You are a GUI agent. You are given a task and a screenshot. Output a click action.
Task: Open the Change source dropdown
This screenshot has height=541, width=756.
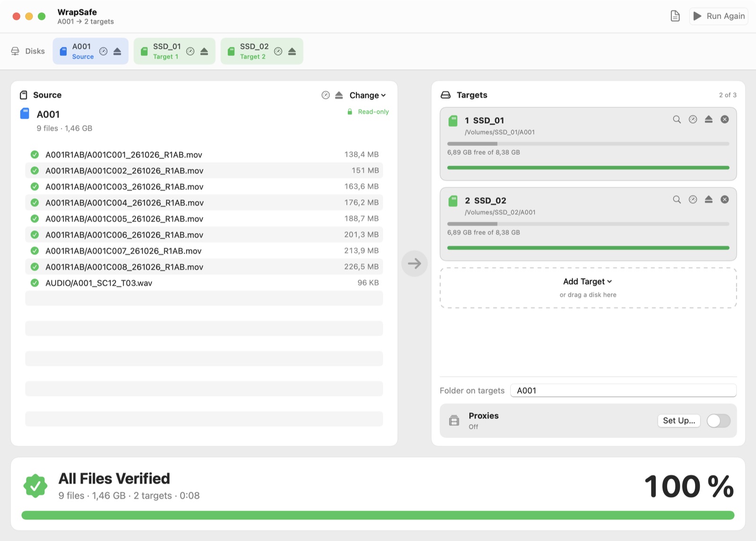[368, 95]
